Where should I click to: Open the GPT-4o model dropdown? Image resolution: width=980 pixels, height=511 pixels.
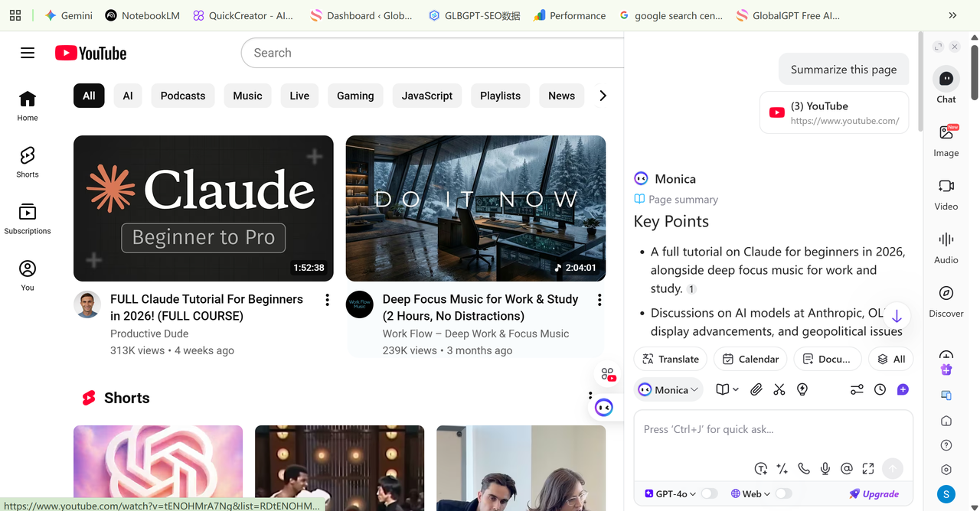[670, 493]
